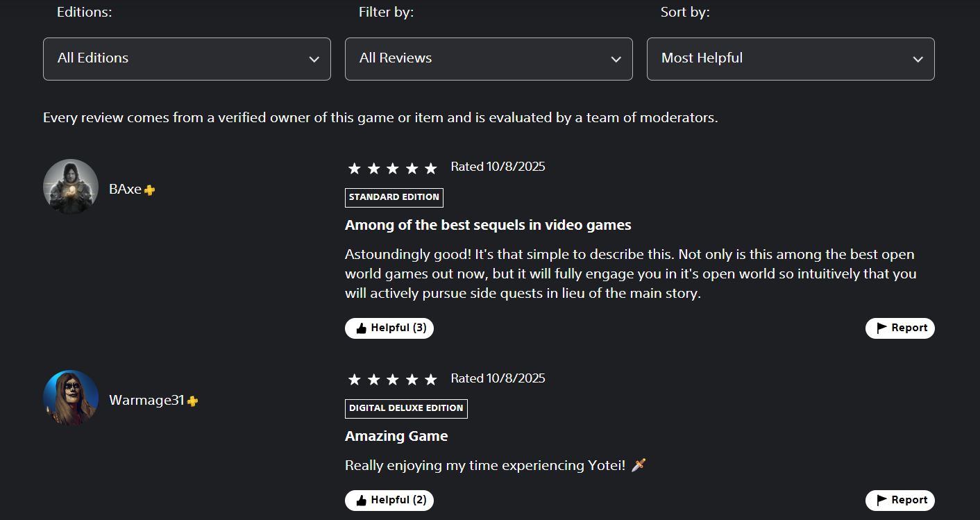Click the chevron arrow in Editions box

click(x=314, y=60)
